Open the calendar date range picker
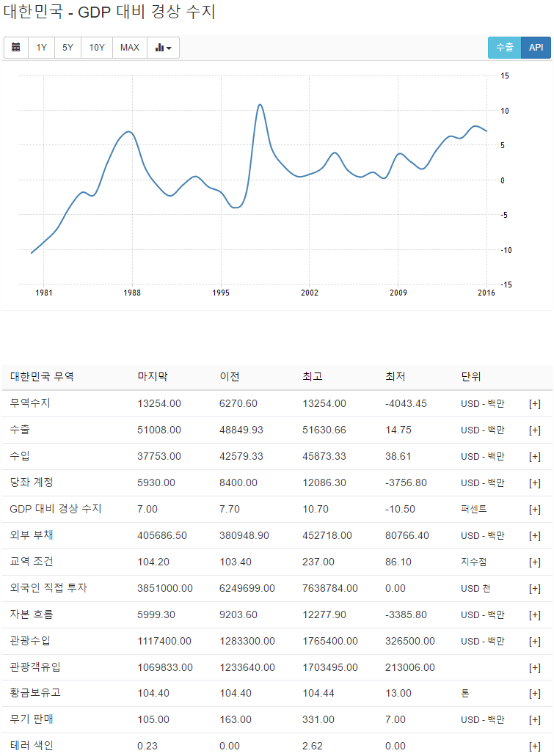This screenshot has height=756, width=554. [16, 48]
